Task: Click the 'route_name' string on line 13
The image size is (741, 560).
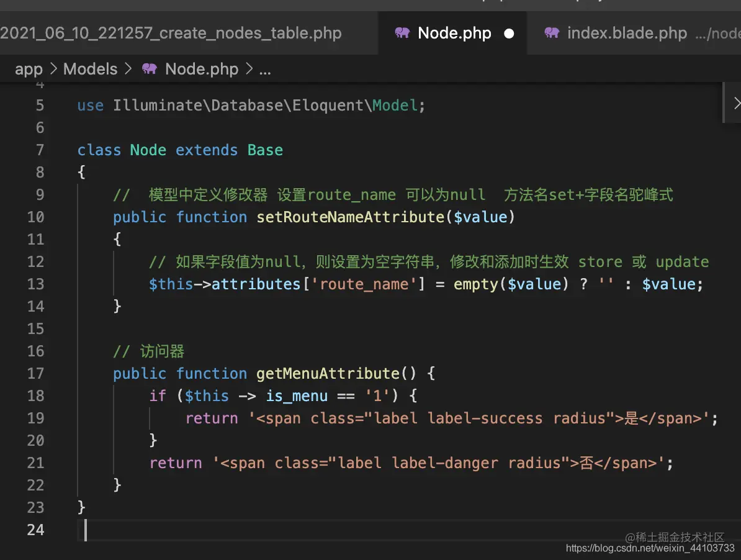Action: pos(364,284)
